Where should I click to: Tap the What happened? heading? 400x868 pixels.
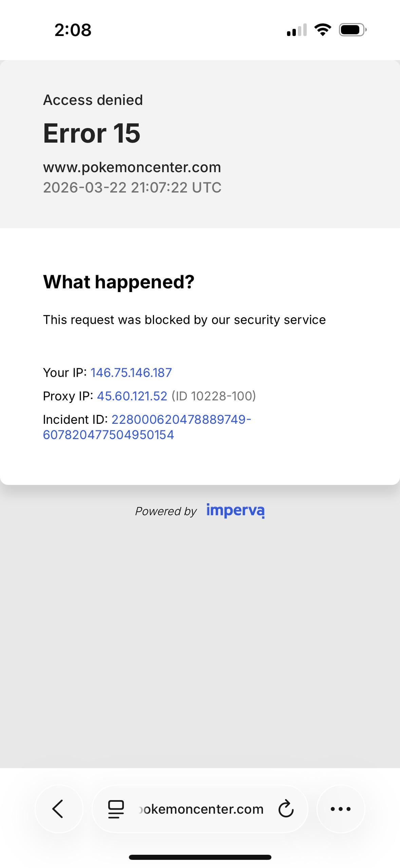(119, 282)
